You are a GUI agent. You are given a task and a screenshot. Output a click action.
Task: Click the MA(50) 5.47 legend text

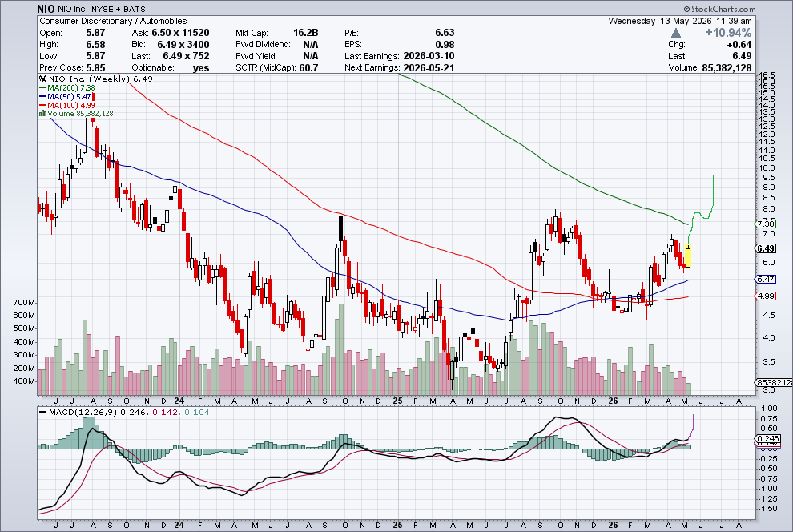coord(69,97)
